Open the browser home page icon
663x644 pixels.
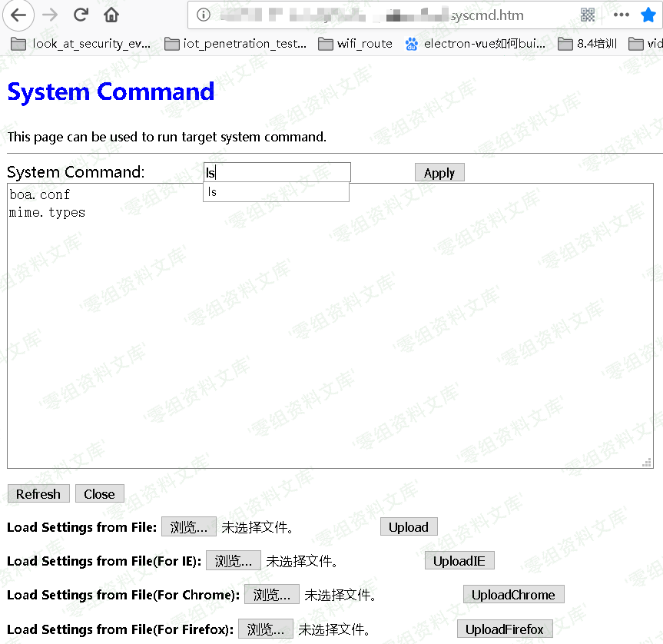click(x=111, y=15)
